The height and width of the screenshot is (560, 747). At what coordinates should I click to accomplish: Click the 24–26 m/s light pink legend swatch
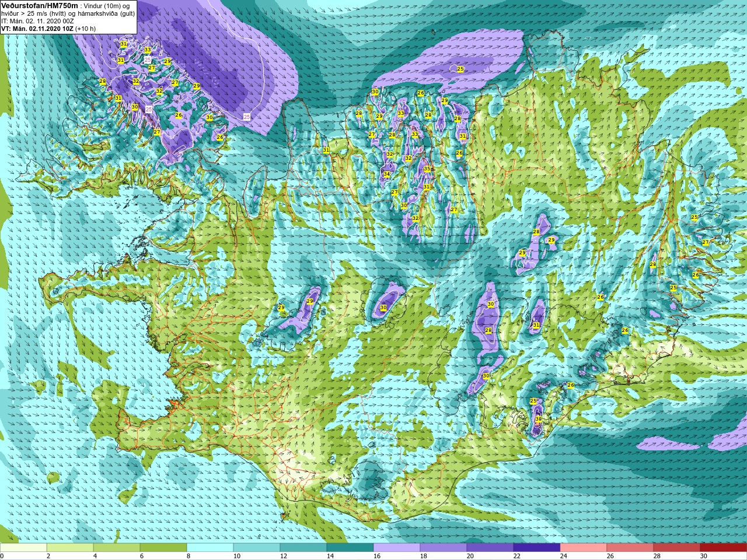pos(584,548)
